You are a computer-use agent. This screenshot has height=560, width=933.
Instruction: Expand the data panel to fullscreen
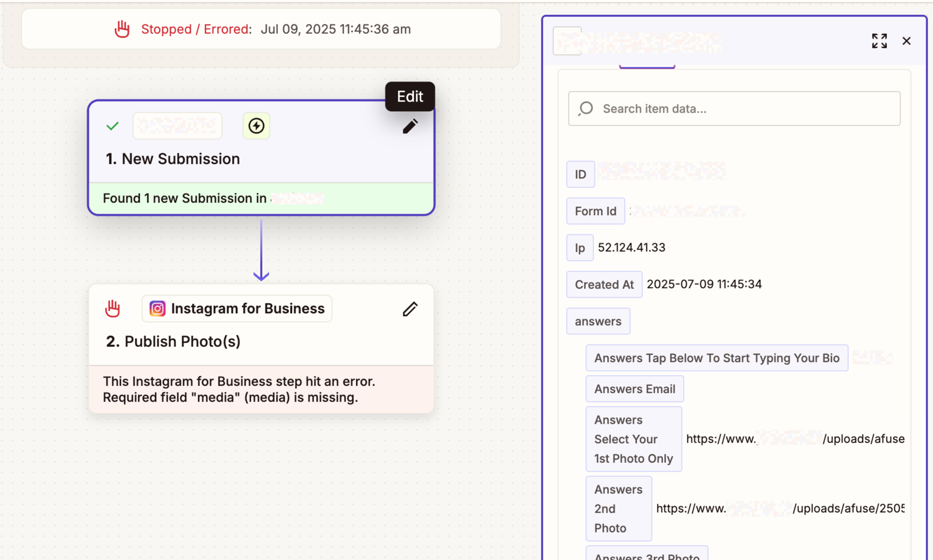[x=879, y=41]
